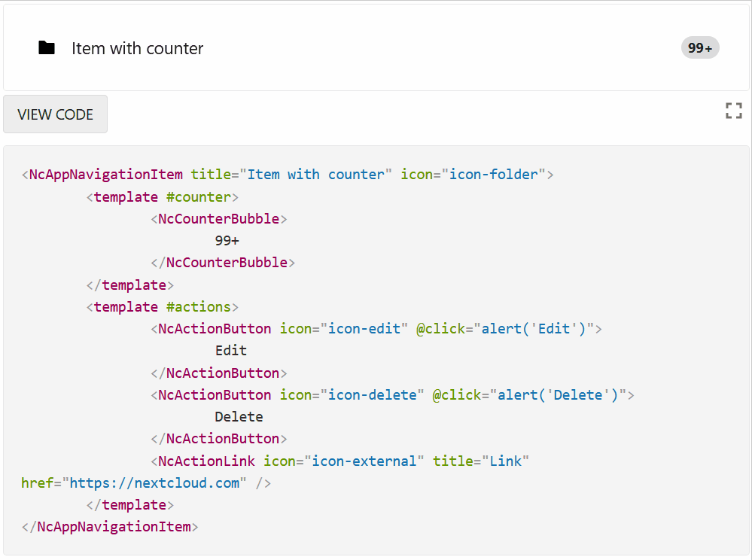Click the Edit label inside NcActionButton
The width and height of the screenshot is (752, 560).
(230, 351)
